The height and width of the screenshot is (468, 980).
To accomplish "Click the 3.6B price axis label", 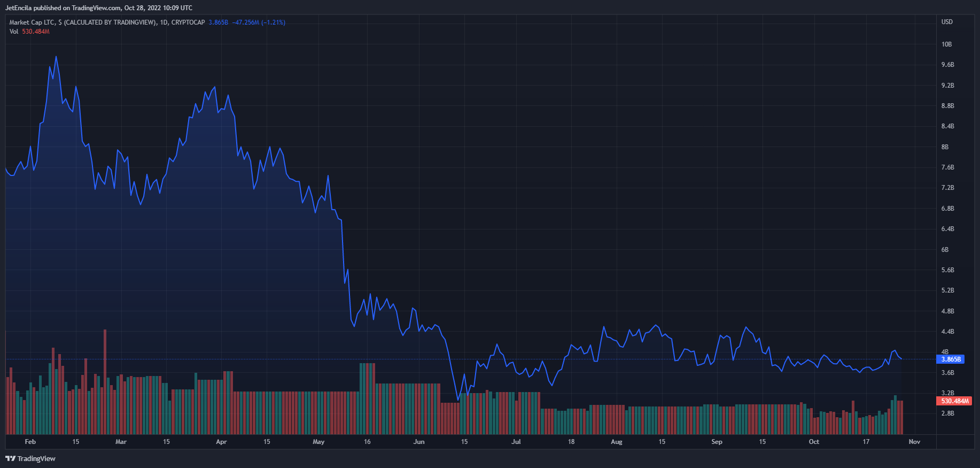I will tap(947, 373).
